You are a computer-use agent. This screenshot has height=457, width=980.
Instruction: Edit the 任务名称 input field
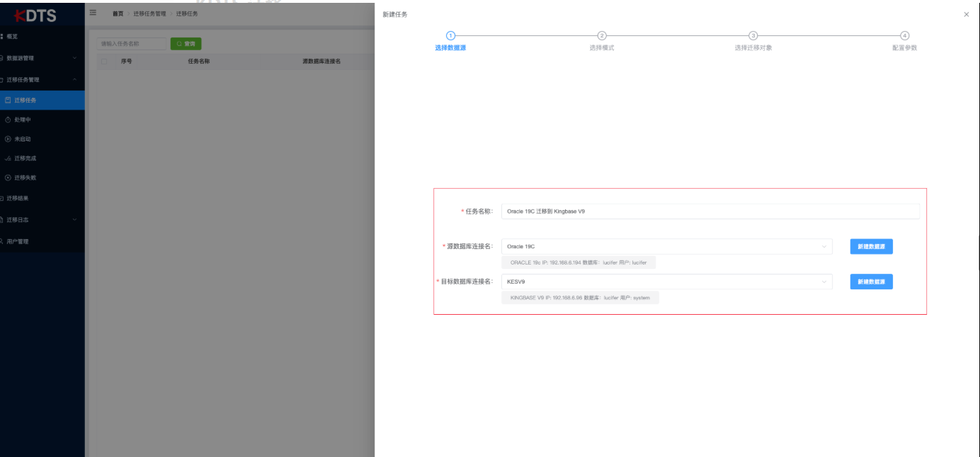[710, 211]
